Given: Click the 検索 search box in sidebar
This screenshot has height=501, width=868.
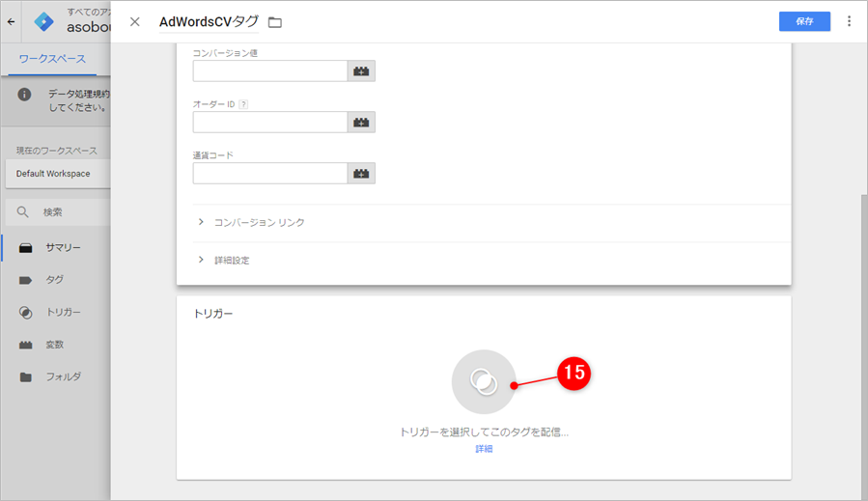Looking at the screenshot, I should [x=58, y=212].
